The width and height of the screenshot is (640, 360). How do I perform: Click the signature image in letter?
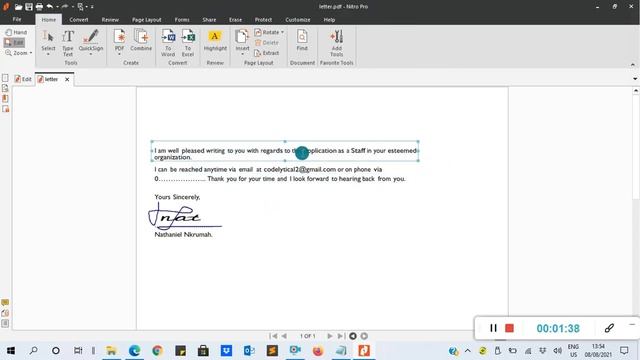[184, 216]
